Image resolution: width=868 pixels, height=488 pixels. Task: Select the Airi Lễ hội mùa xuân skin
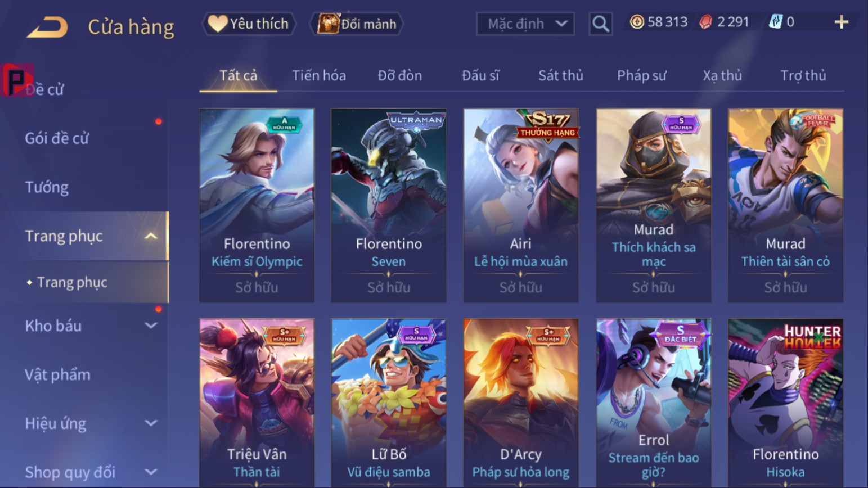(x=521, y=205)
